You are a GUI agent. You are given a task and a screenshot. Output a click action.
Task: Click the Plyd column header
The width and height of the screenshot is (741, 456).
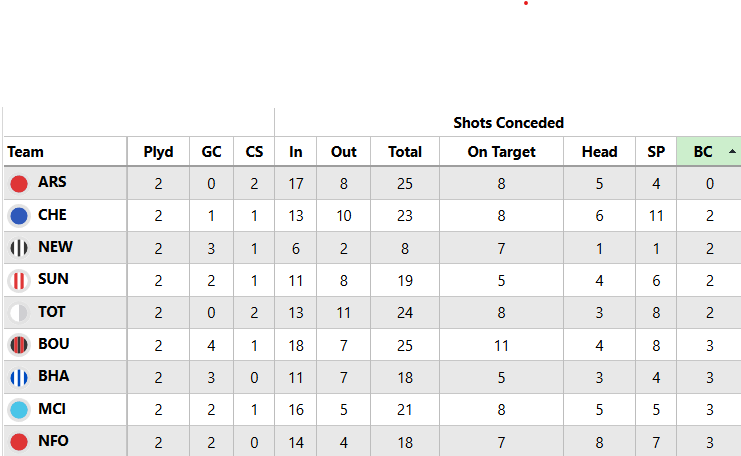coord(158,152)
